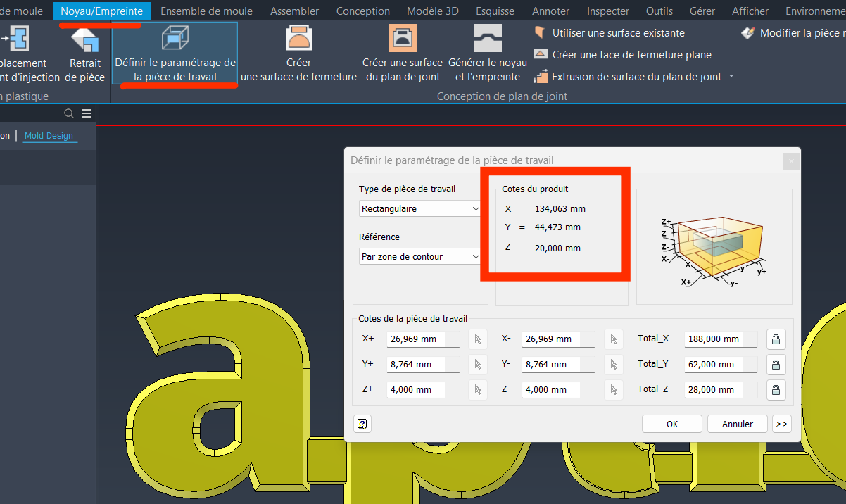846x504 pixels.
Task: Toggle the Total_X lock
Action: 775,339
